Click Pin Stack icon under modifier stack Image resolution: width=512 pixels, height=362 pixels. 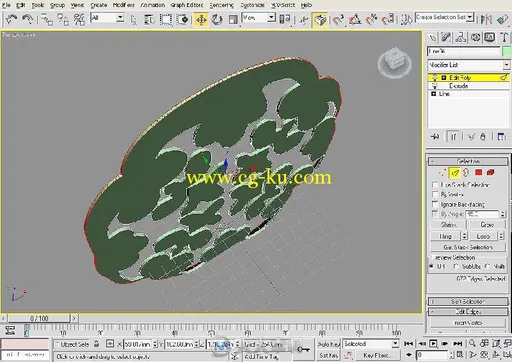click(x=435, y=137)
